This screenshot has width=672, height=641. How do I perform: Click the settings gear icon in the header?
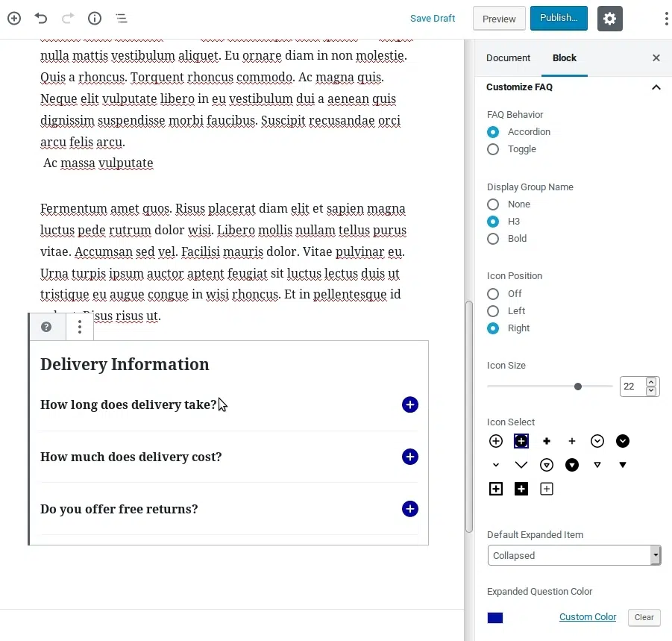click(x=609, y=19)
